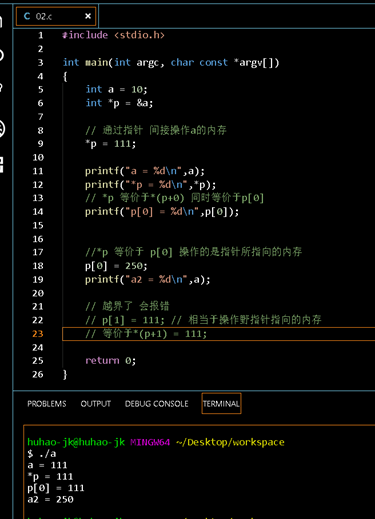Click printf("a2 = %d\n",a) statement

(148, 279)
